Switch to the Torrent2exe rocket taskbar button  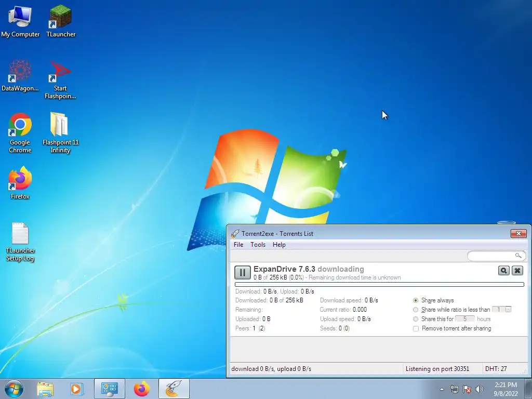tap(174, 389)
